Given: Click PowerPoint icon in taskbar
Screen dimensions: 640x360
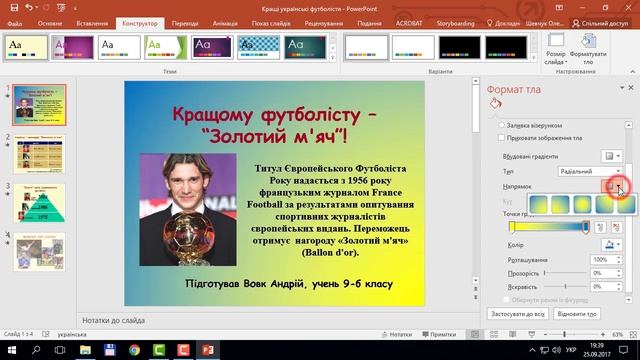Looking at the screenshot, I should coord(208,350).
